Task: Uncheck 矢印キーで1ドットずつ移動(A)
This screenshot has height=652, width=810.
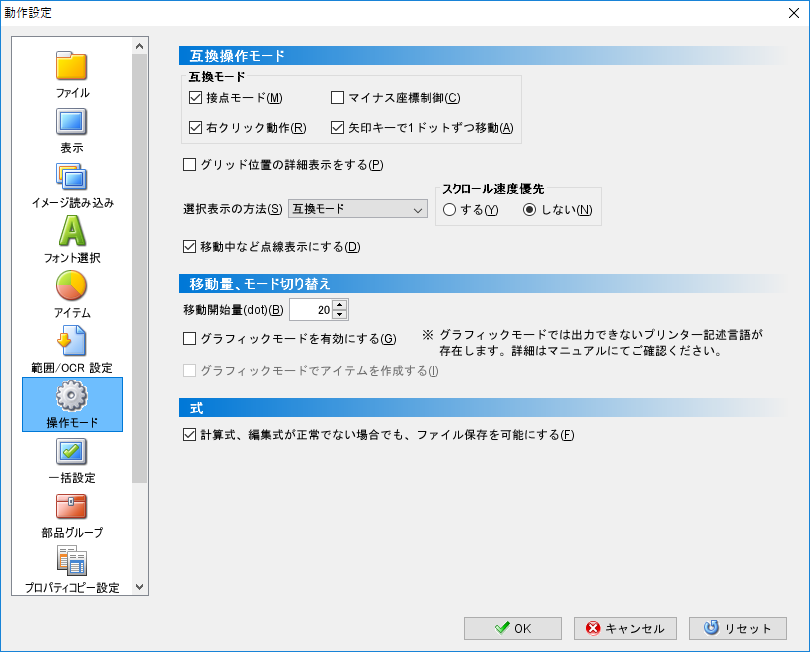Action: pyautogui.click(x=337, y=128)
